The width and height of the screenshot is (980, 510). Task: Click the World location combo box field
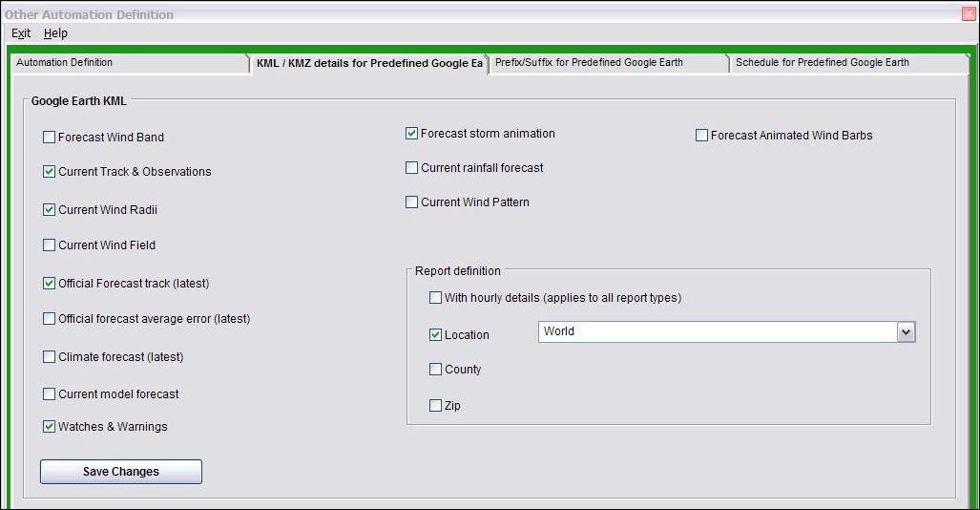click(716, 331)
